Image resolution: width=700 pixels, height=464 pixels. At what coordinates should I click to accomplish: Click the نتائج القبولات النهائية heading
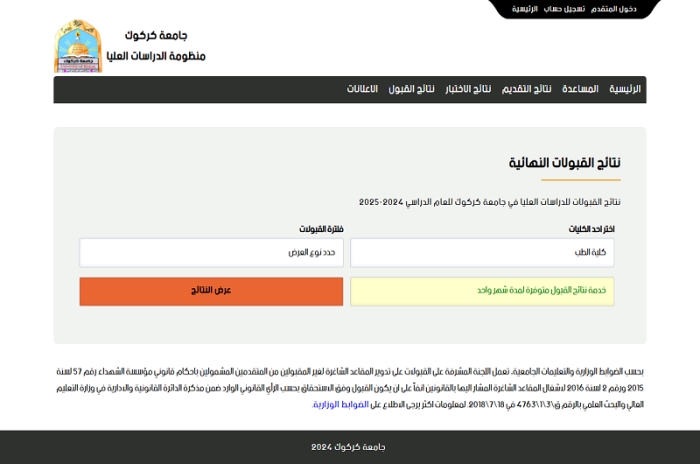click(565, 163)
